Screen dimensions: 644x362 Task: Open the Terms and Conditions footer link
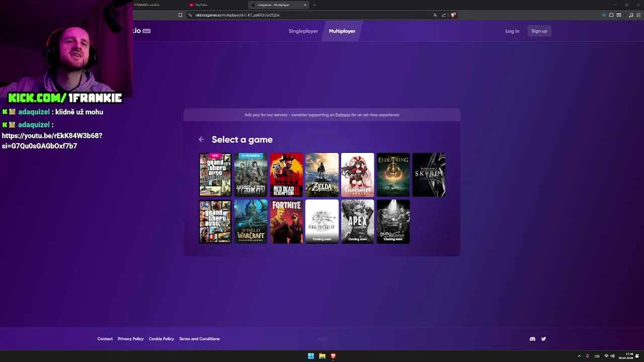tap(199, 339)
